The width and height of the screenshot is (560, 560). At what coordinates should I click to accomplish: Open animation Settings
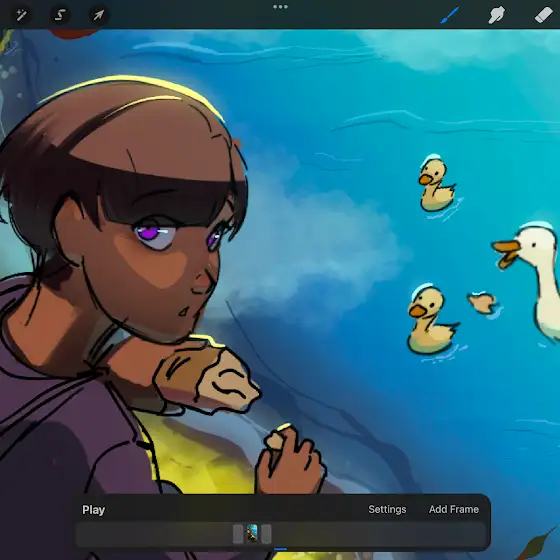pyautogui.click(x=387, y=509)
